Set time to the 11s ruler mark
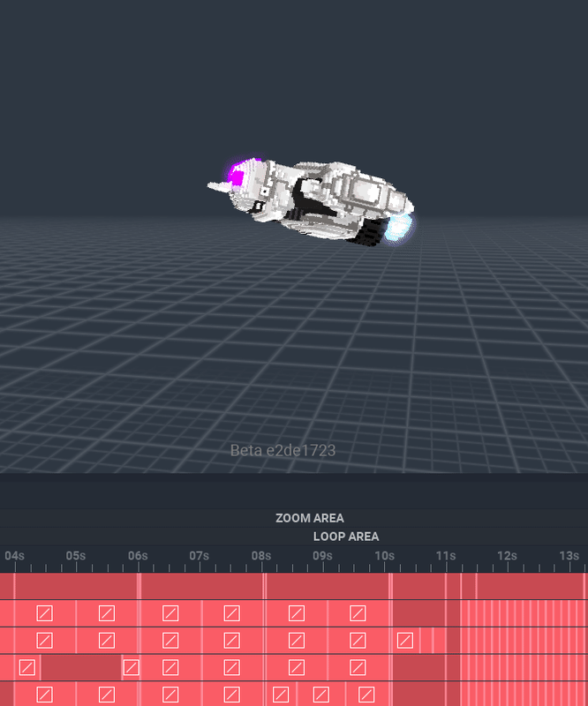588x706 pixels. coord(446,556)
